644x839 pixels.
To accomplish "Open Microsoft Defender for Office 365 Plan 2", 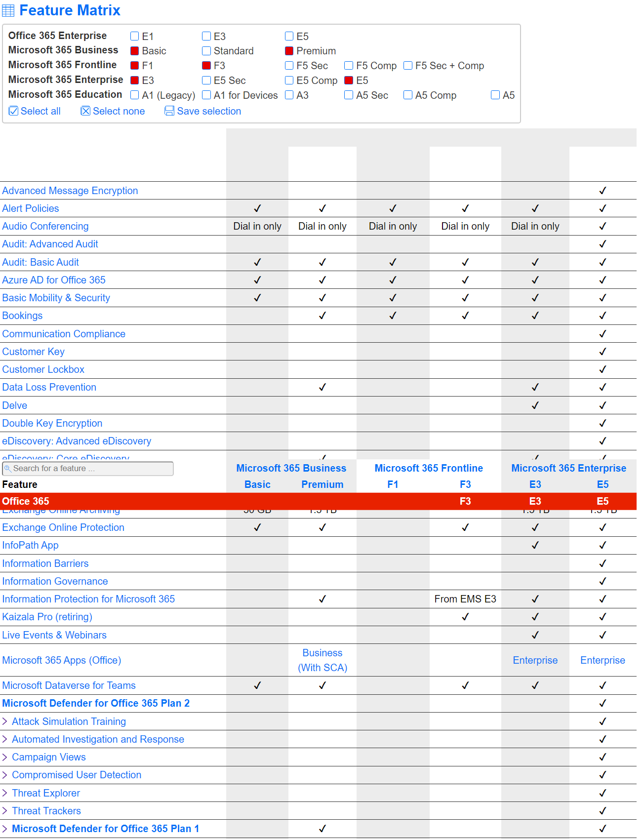I will (x=96, y=703).
